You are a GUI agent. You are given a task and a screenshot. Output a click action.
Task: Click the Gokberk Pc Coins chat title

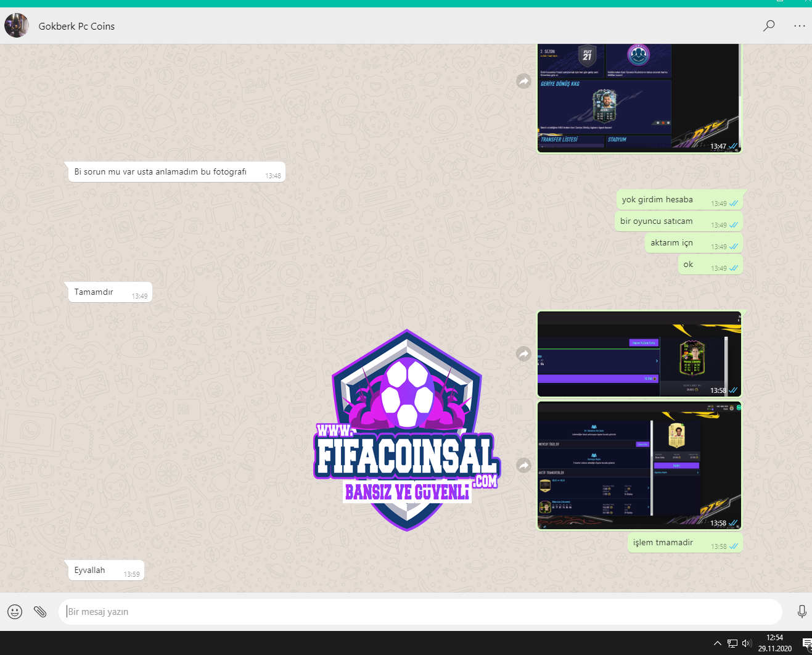[76, 26]
